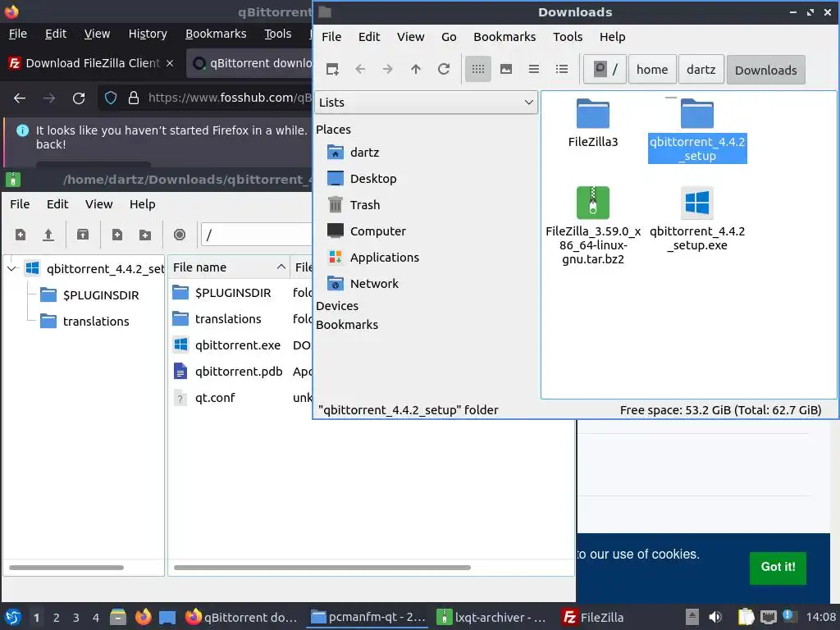The height and width of the screenshot is (630, 840).
Task: Open LXQt application menu in taskbar
Action: click(x=13, y=617)
